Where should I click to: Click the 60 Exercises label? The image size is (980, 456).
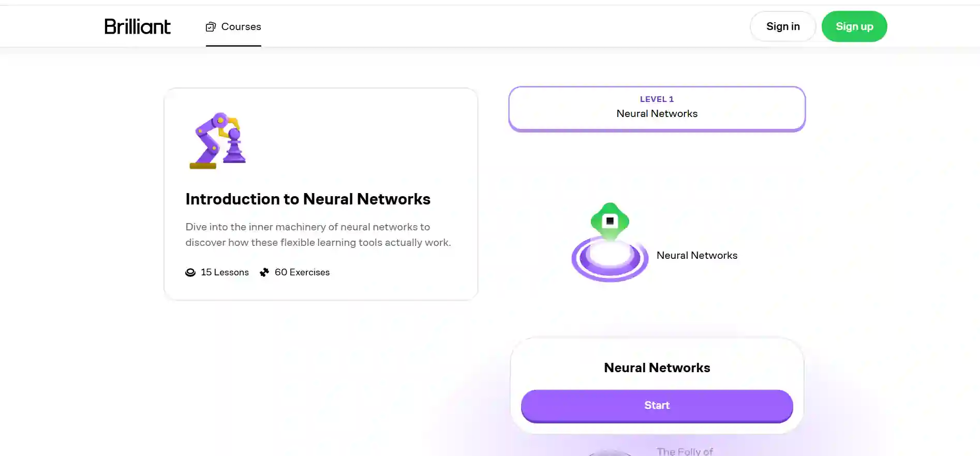coord(302,272)
